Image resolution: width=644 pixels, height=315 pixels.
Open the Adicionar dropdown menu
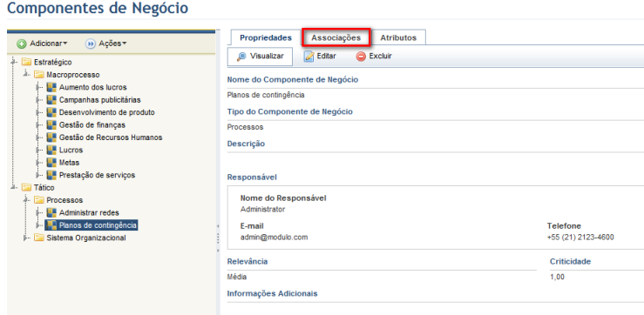(43, 43)
